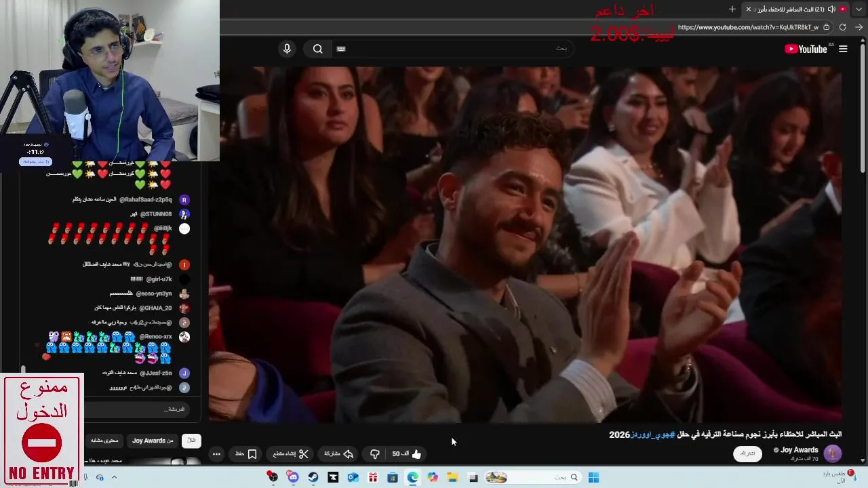Go forward with the browser arrow
Viewport: 868px width, 488px height.
coord(859,27)
